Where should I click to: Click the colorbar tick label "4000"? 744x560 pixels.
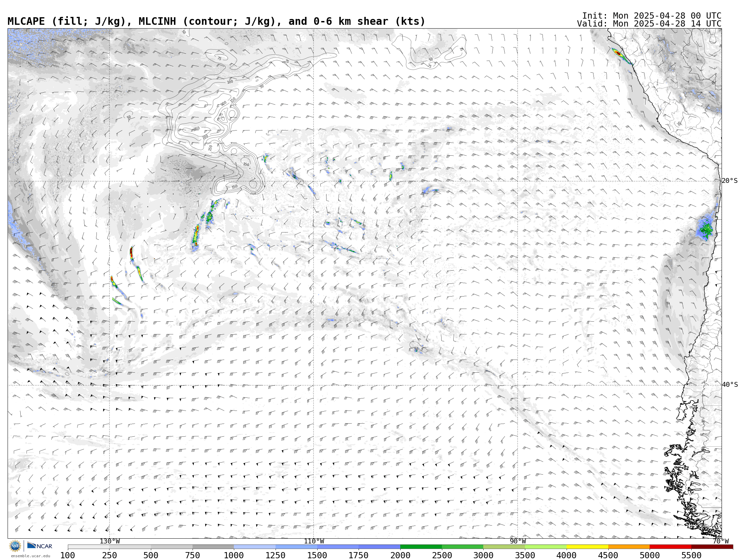pos(567,556)
